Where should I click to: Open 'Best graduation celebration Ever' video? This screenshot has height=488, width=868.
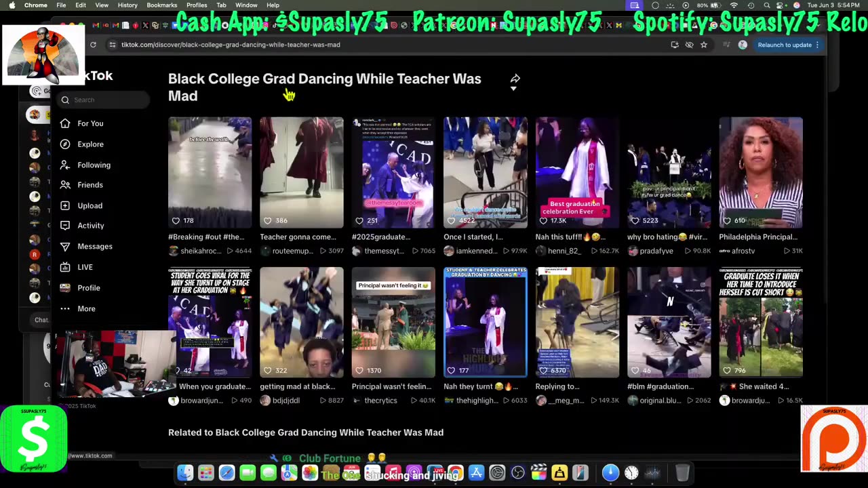[x=577, y=173]
